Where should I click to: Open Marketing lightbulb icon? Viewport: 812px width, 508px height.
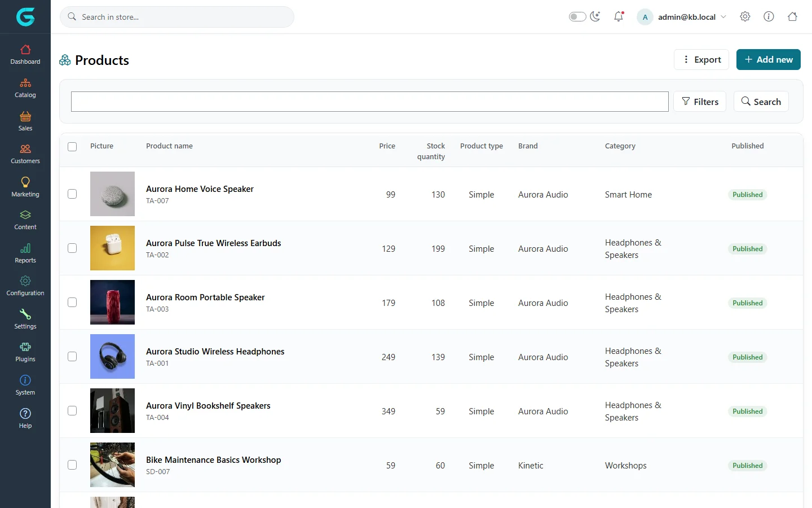pyautogui.click(x=25, y=182)
